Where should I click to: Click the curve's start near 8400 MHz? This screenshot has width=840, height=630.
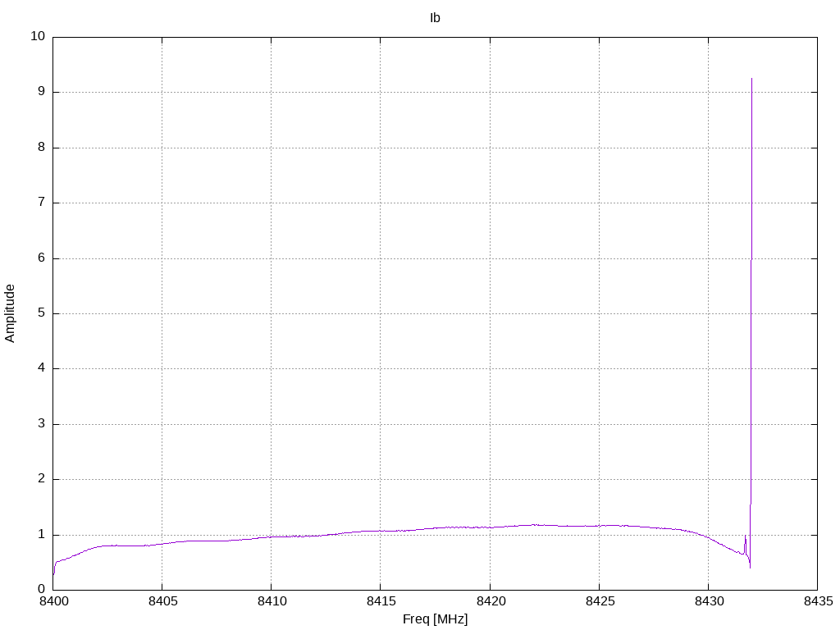pyautogui.click(x=54, y=573)
